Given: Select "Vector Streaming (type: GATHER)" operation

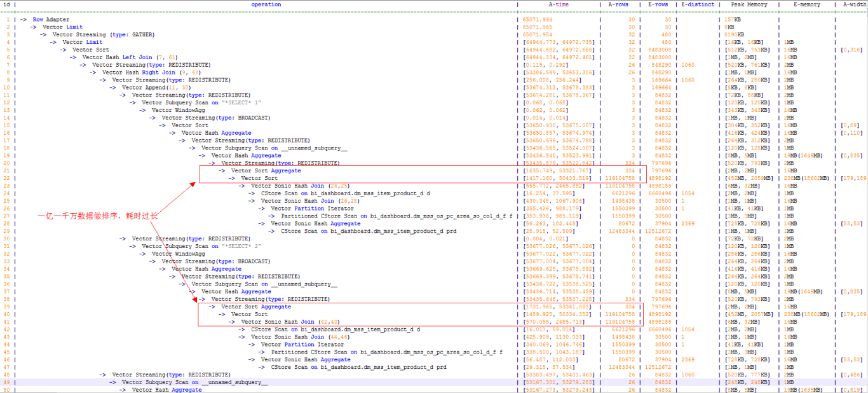Looking at the screenshot, I should [x=104, y=34].
